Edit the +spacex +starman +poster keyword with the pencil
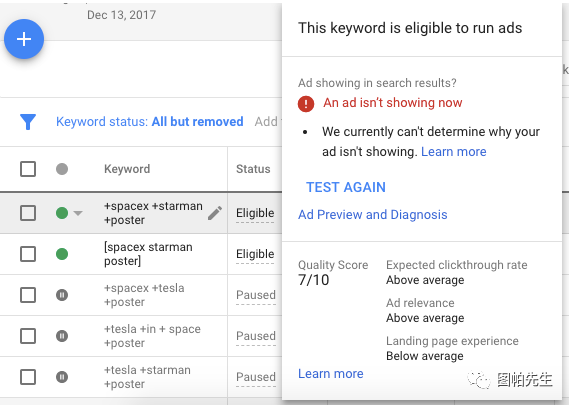 pos(215,213)
